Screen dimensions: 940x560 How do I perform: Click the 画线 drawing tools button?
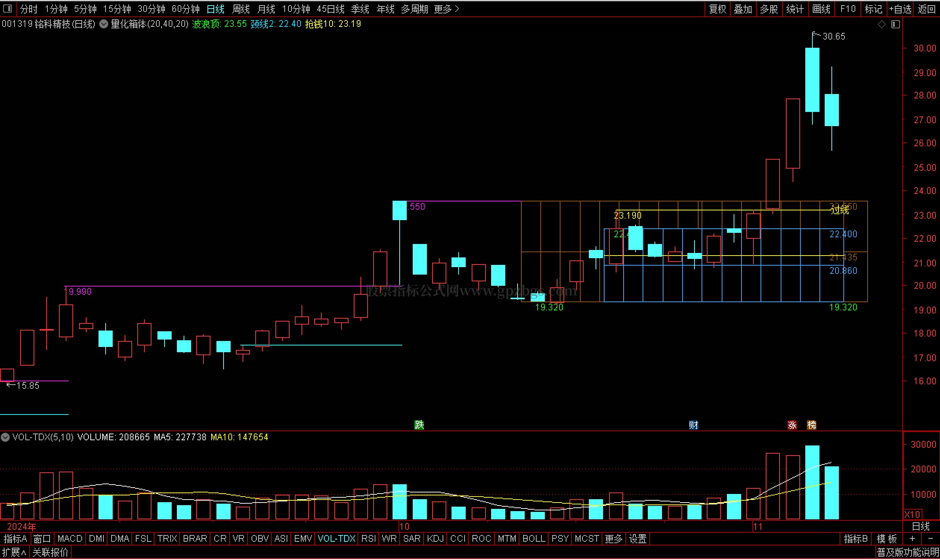click(x=821, y=9)
